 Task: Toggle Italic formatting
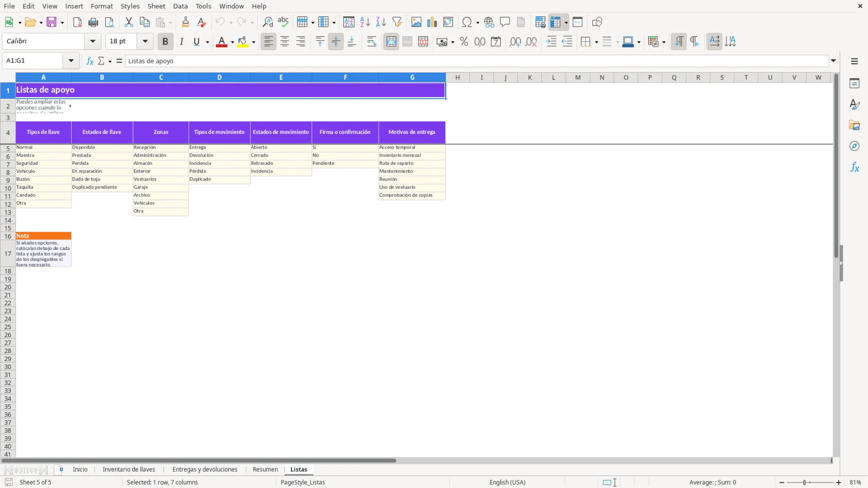(x=181, y=42)
